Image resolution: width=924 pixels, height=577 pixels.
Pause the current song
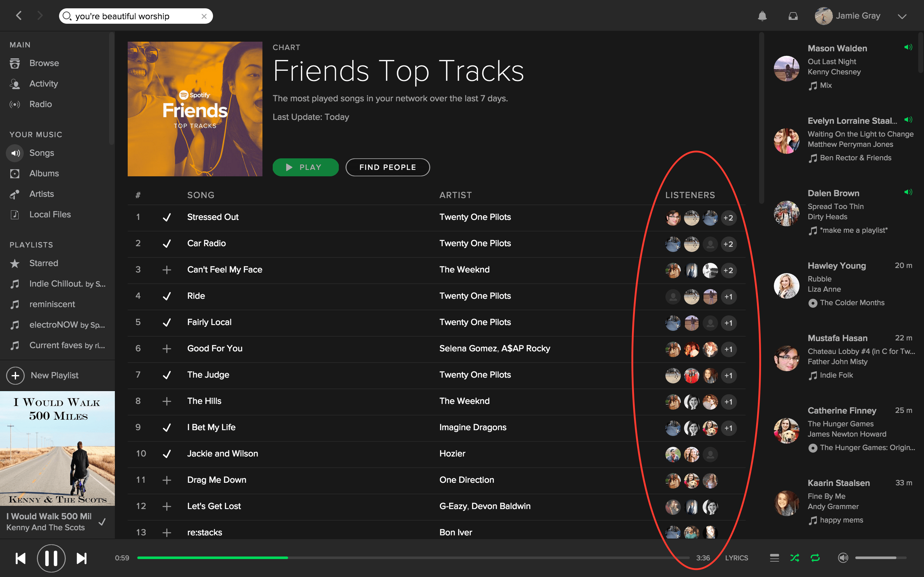point(51,558)
